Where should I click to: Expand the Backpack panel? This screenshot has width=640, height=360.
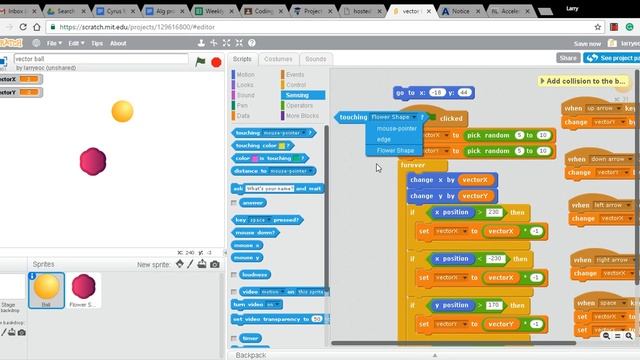click(x=434, y=355)
